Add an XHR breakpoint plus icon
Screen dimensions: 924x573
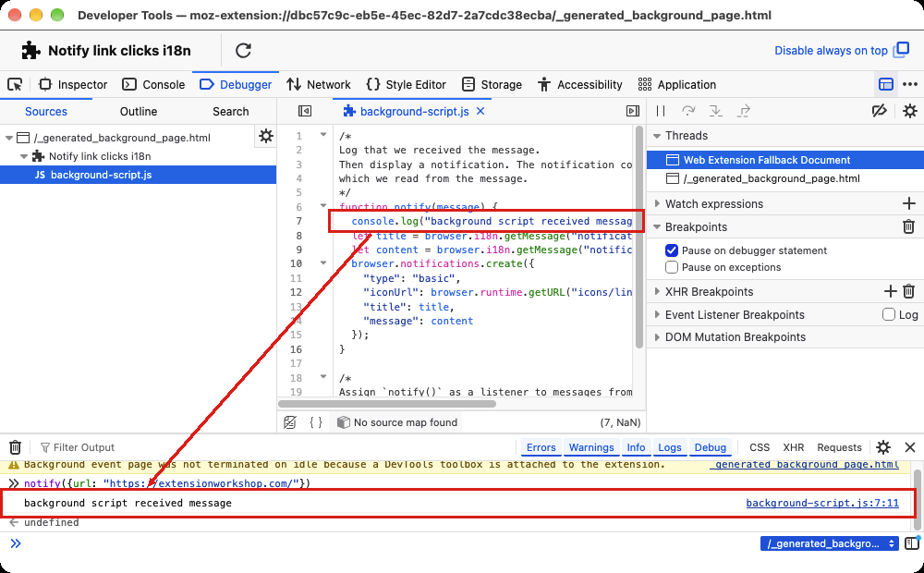point(891,291)
